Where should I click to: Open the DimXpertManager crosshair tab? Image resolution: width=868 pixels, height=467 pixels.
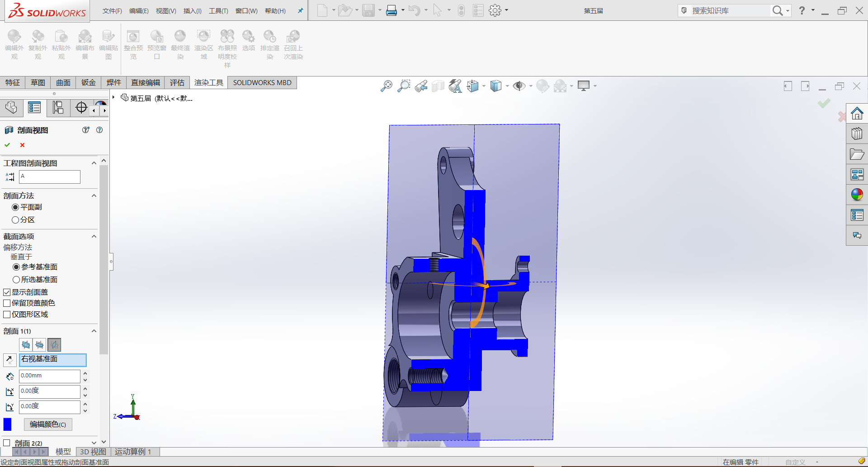pyautogui.click(x=81, y=108)
